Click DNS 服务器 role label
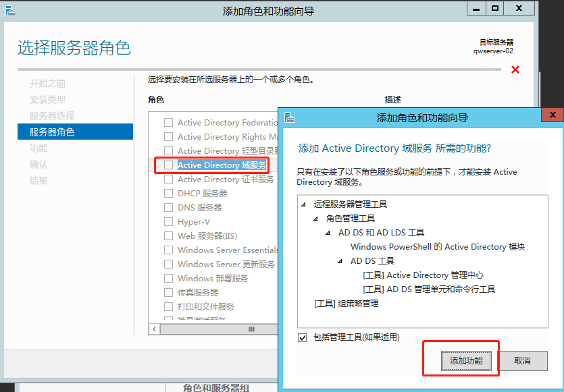 pyautogui.click(x=200, y=207)
